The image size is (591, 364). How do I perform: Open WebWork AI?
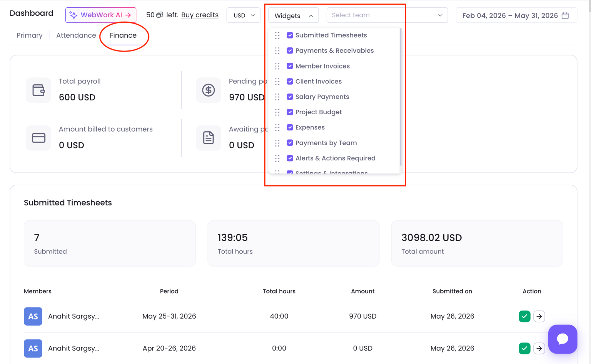point(101,15)
